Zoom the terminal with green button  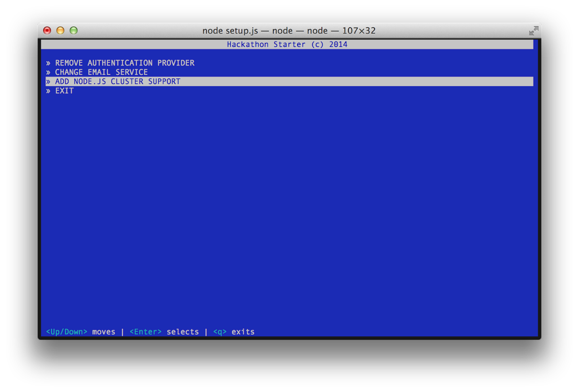74,31
